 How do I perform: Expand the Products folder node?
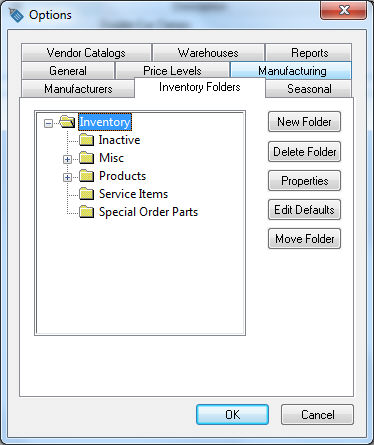(x=67, y=177)
